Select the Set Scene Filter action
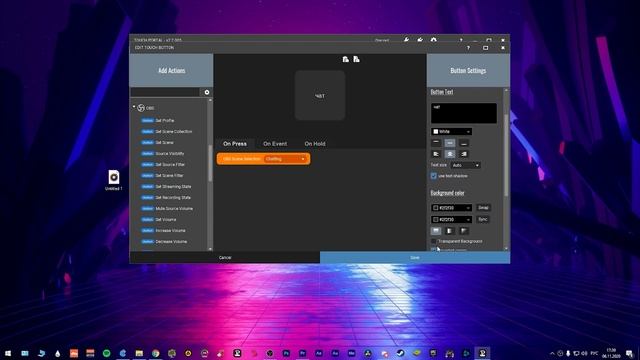Viewport: 640px width, 360px height. (x=169, y=176)
